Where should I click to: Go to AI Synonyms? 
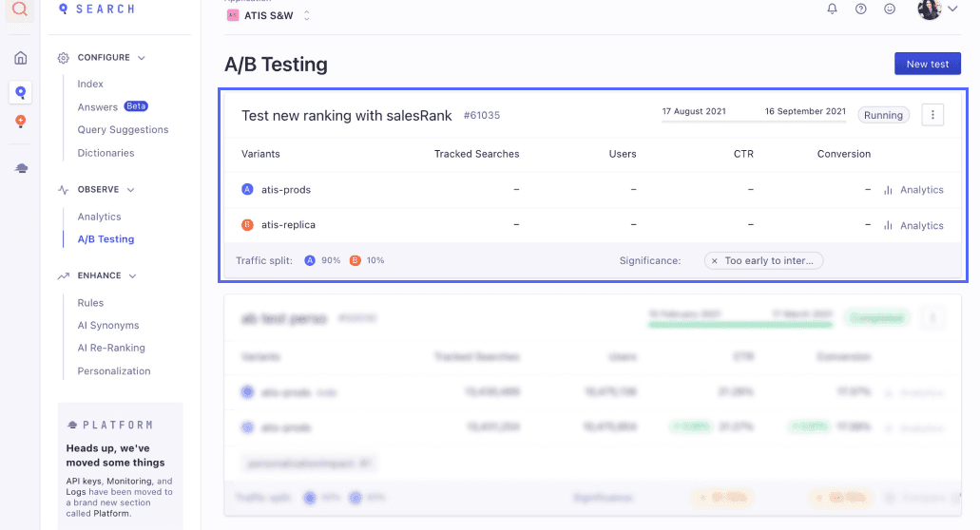(108, 325)
